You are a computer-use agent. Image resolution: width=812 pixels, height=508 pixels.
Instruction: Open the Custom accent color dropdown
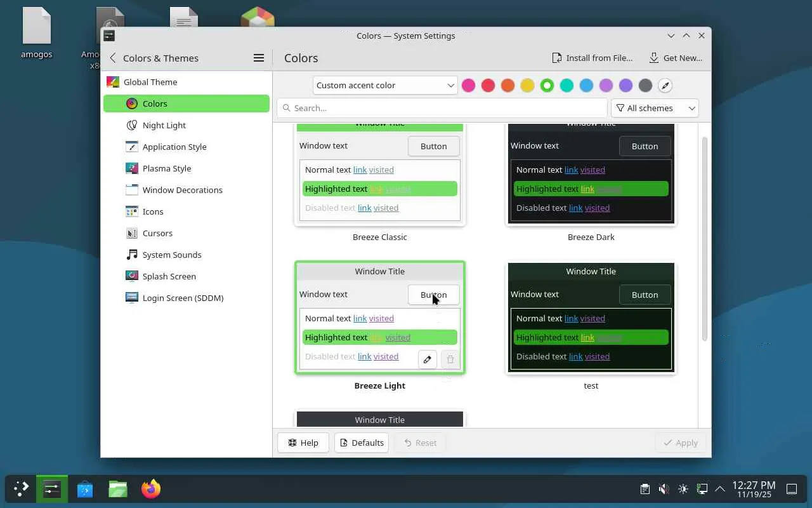click(385, 85)
